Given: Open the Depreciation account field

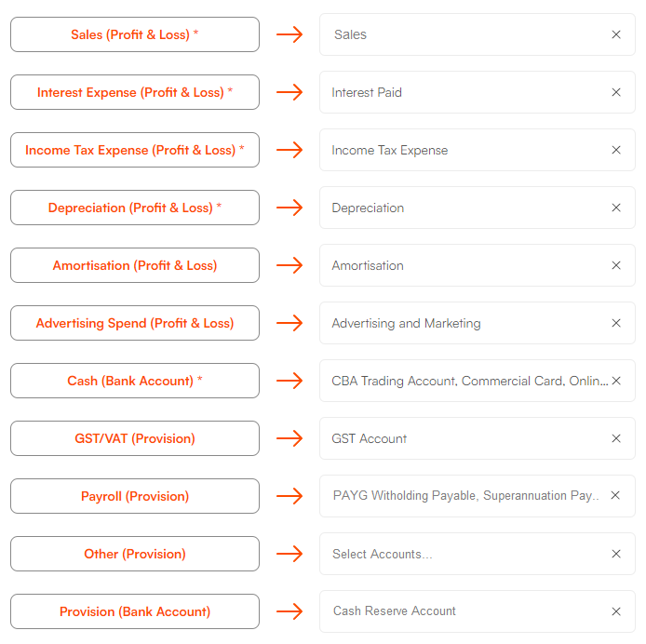Looking at the screenshot, I should [x=478, y=208].
